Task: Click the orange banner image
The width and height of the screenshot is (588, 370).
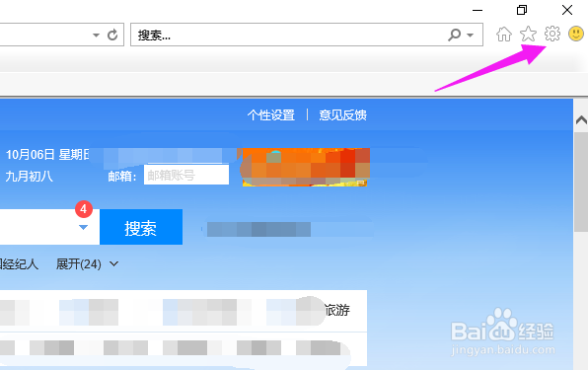Action: pyautogui.click(x=305, y=167)
